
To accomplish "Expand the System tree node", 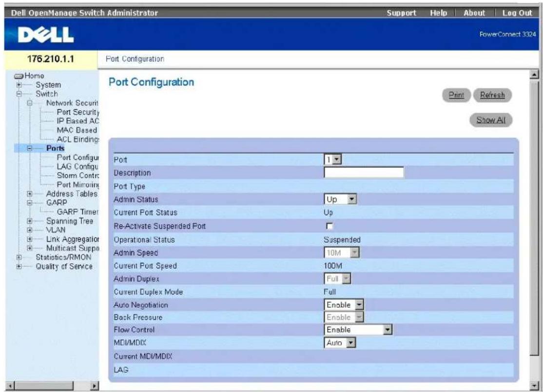I will point(19,85).
